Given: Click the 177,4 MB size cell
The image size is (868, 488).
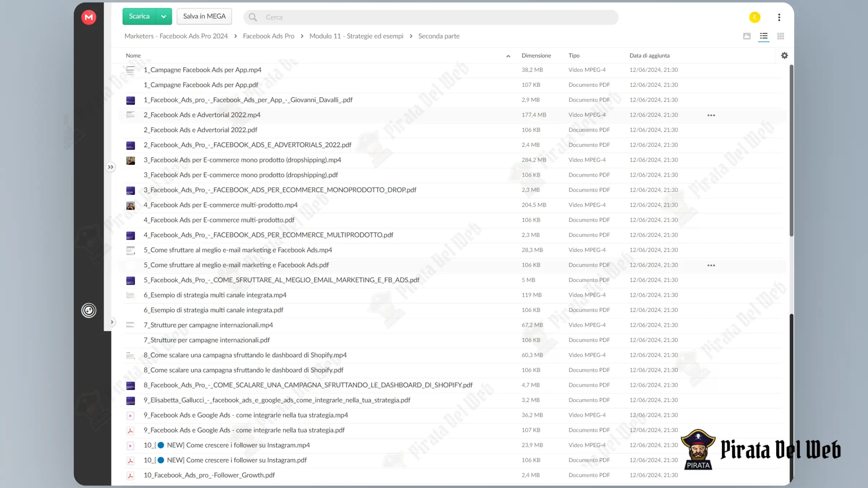Looking at the screenshot, I should (x=534, y=115).
